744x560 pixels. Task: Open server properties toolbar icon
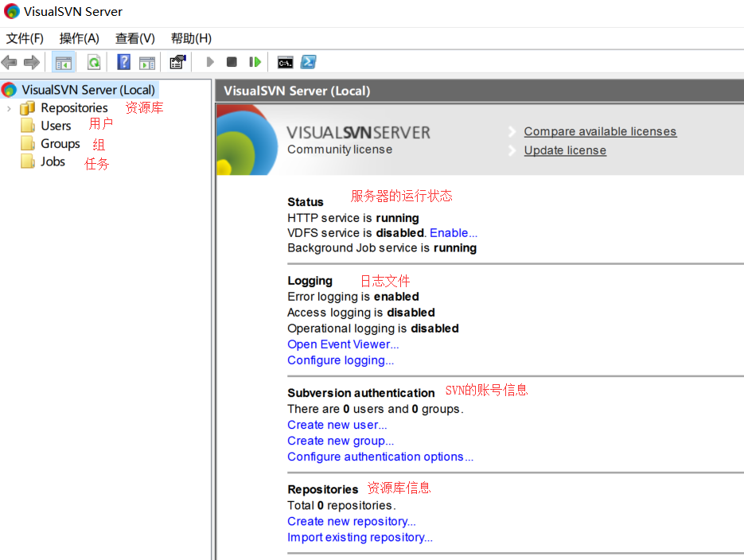[177, 62]
